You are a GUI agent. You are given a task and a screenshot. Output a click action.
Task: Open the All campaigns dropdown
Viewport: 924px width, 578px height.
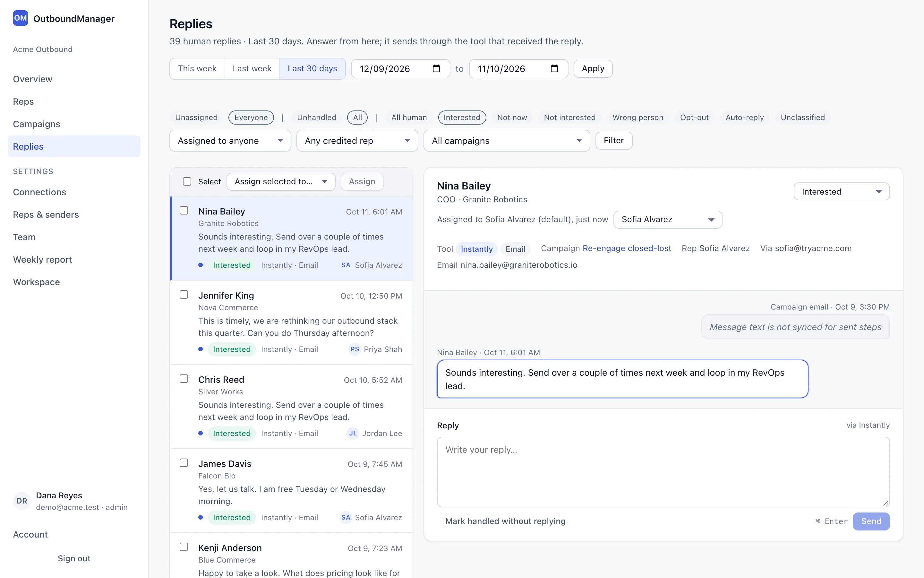coord(507,141)
